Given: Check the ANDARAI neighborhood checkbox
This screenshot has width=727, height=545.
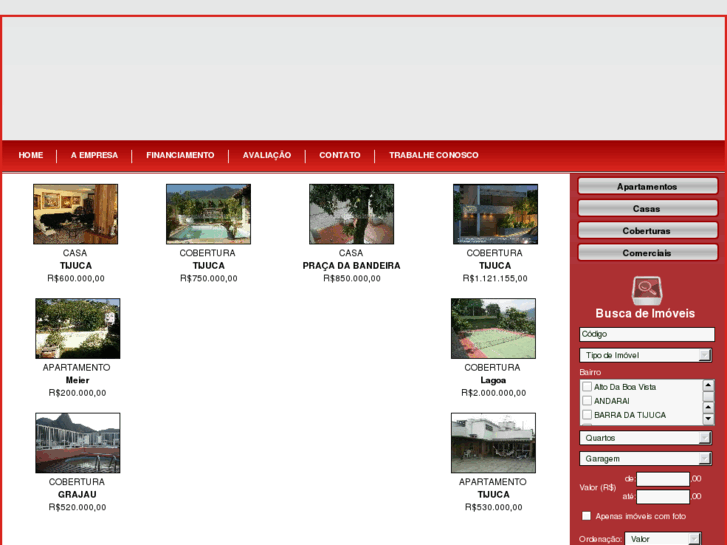Looking at the screenshot, I should click(x=587, y=400).
